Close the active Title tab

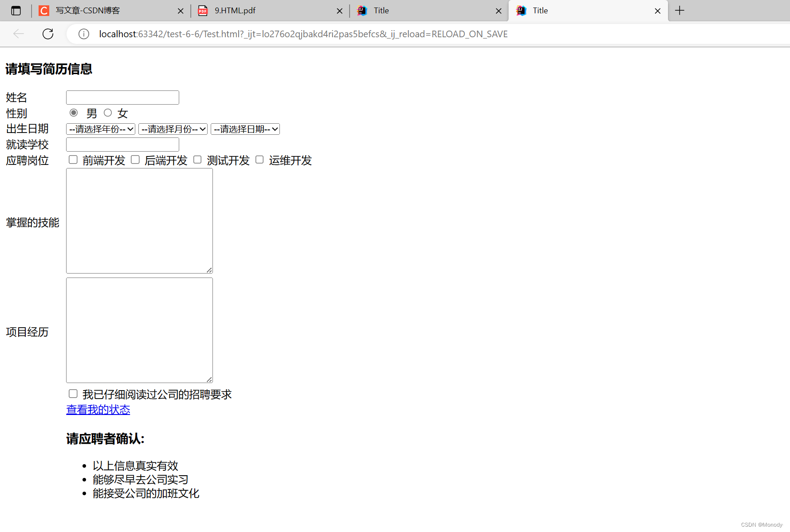pyautogui.click(x=658, y=11)
